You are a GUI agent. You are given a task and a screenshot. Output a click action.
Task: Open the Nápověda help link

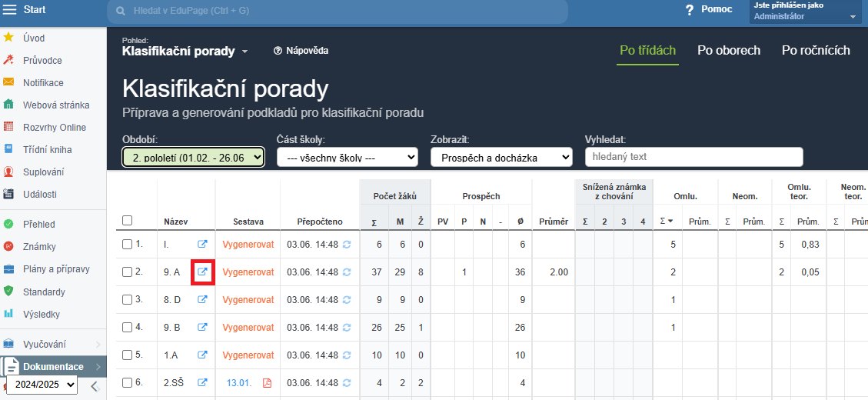[x=301, y=51]
